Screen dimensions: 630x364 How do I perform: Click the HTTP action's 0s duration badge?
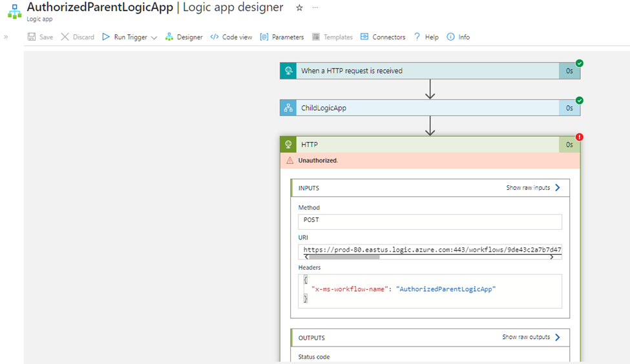click(x=569, y=145)
